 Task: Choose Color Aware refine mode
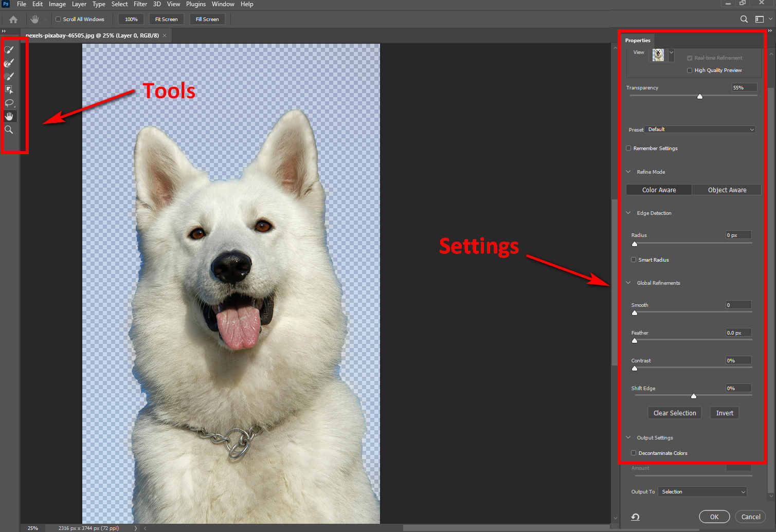pyautogui.click(x=659, y=190)
